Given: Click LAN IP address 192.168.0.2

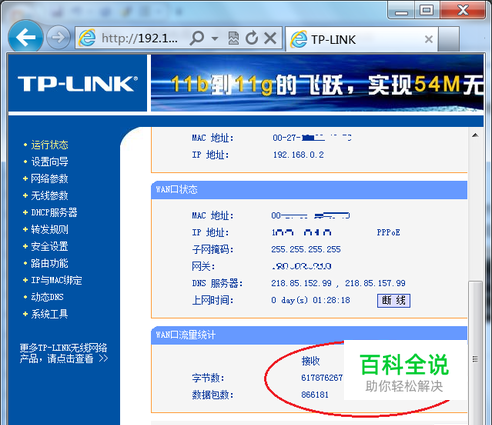Looking at the screenshot, I should [x=298, y=155].
